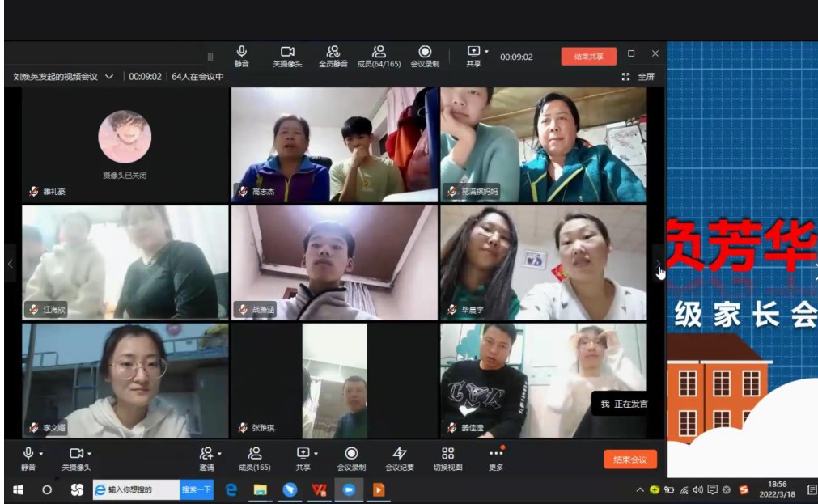Open 会议纪要 meeting notes in bottom toolbar

399,459
